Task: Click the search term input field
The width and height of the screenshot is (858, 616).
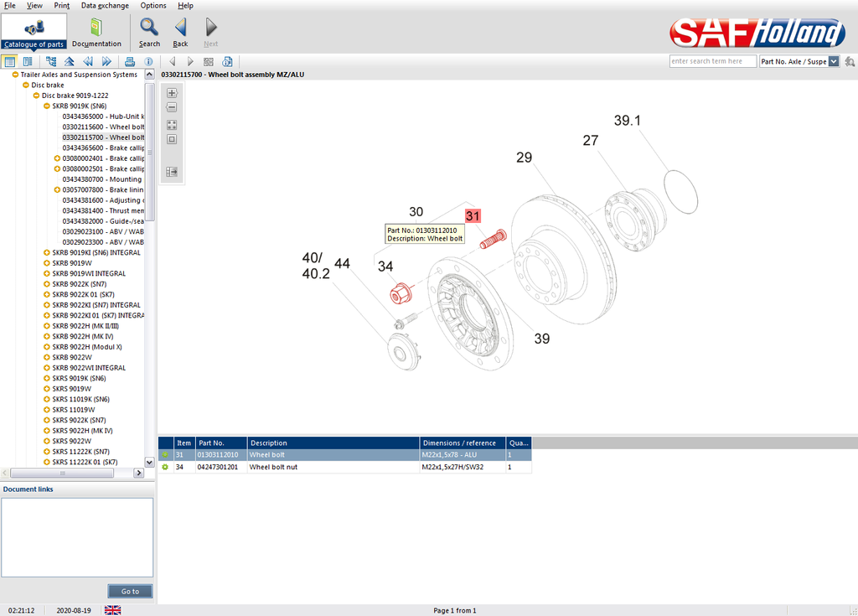Action: point(711,61)
